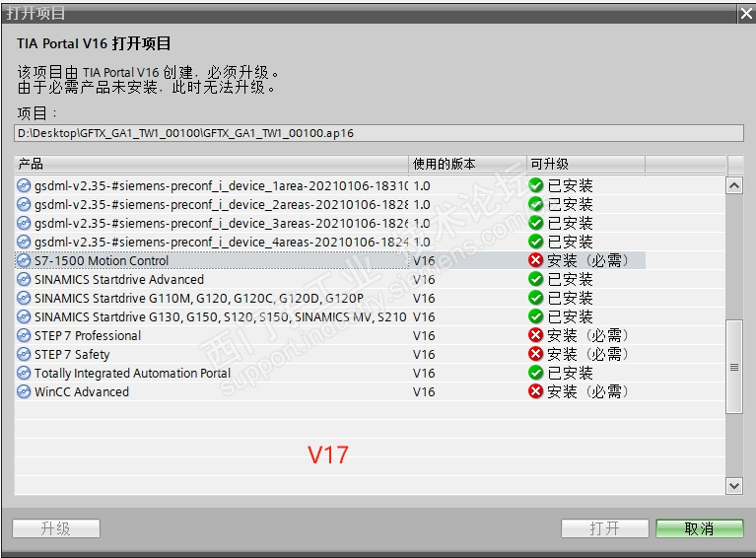Click green check icon in gsdml 1area row

click(x=535, y=185)
